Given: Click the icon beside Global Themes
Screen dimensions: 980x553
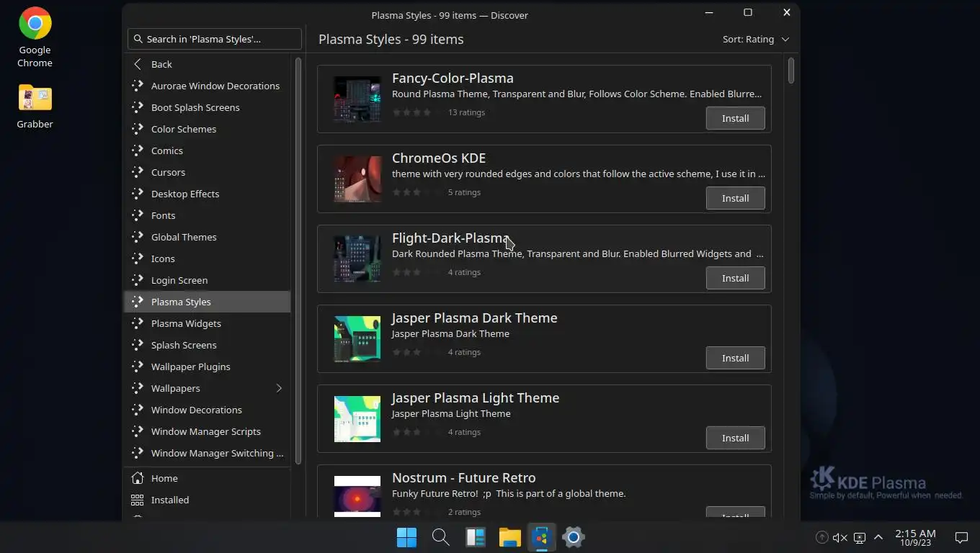Looking at the screenshot, I should tap(138, 237).
